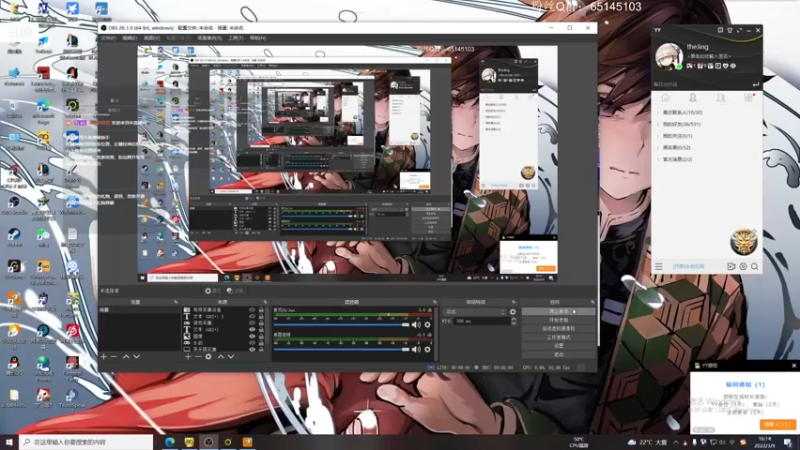
Task: Open the Windows Start menu
Action: [9, 442]
